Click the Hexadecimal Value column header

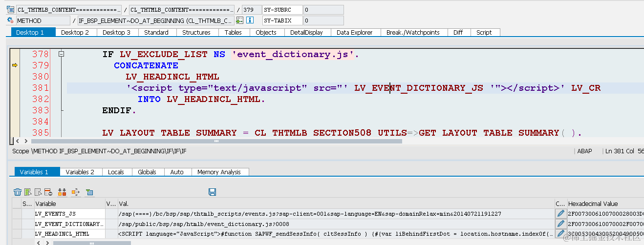click(605, 204)
